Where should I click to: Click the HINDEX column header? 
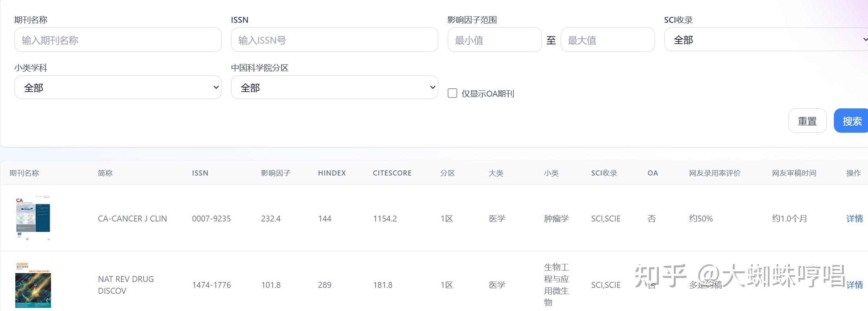click(332, 173)
